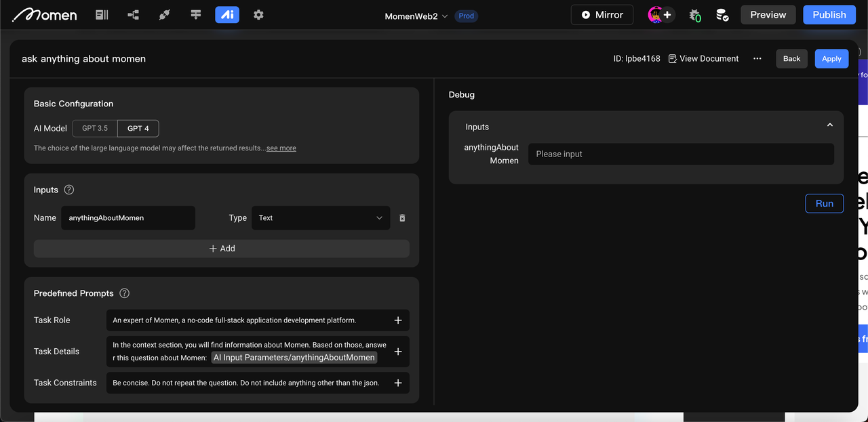868x422 pixels.
Task: Click the Mirror button
Action: 602,15
